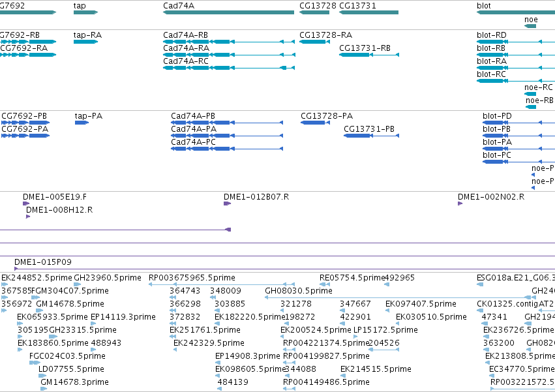Select the Cad74A gene label
555x392 pixels.
tap(179, 6)
